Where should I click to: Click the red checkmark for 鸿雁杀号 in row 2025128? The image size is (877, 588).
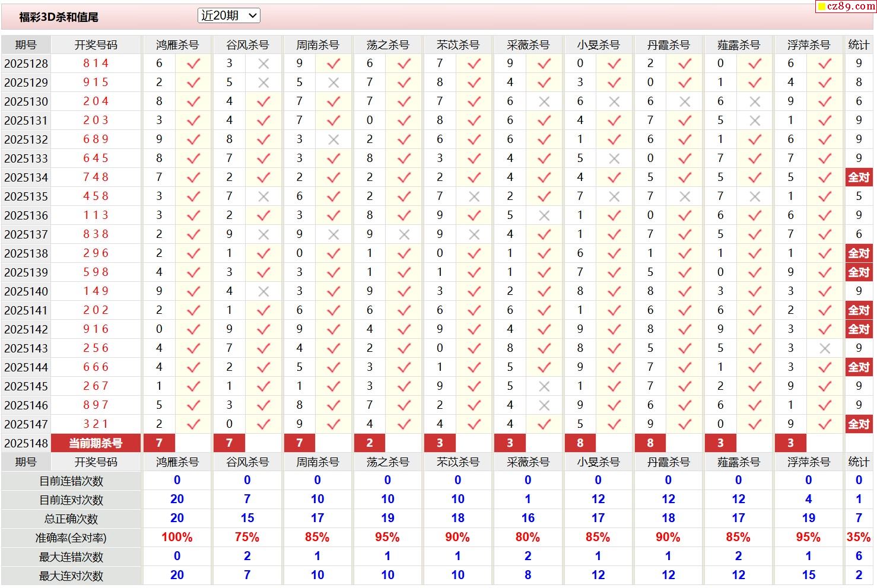(193, 63)
